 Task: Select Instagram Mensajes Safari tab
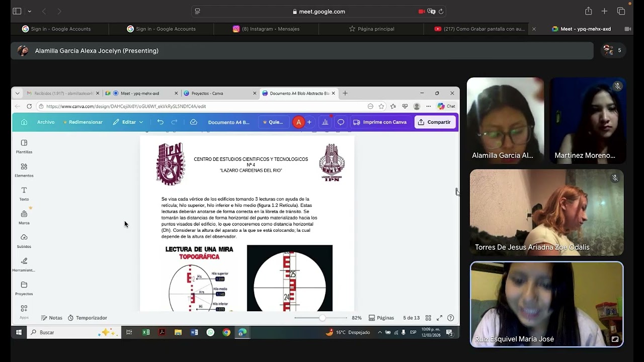(x=266, y=29)
